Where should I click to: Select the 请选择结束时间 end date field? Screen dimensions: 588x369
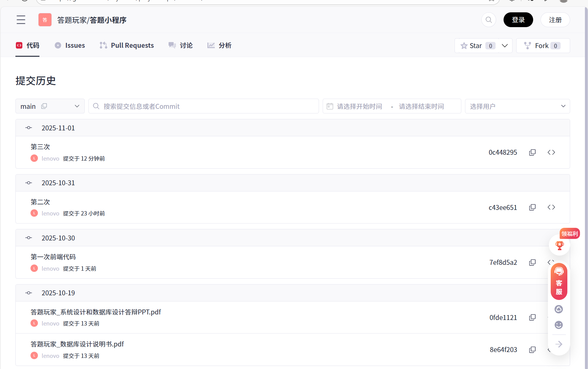421,106
